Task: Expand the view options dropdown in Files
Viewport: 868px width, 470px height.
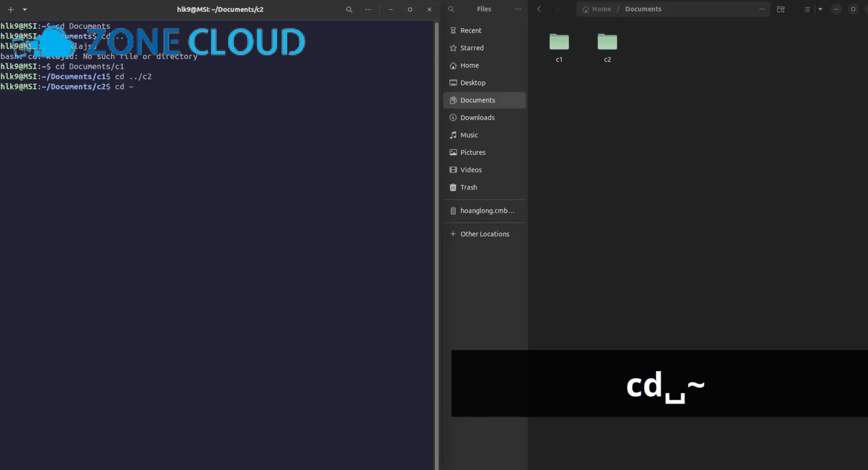Action: (x=820, y=9)
